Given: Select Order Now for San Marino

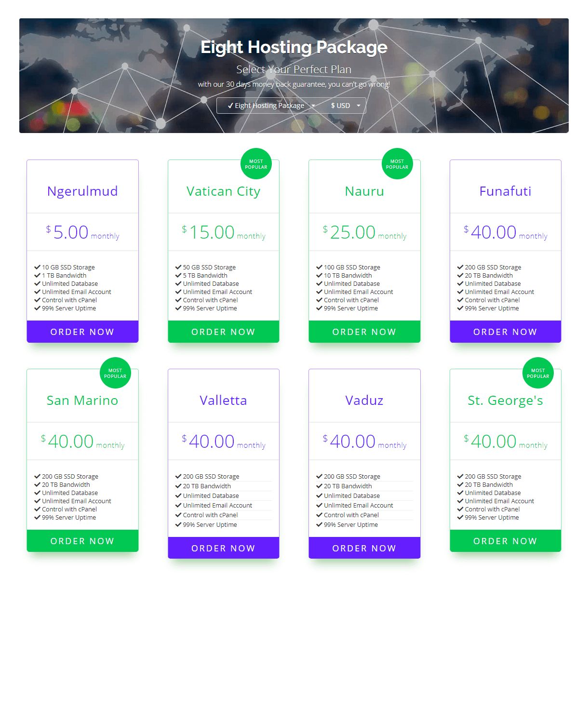Looking at the screenshot, I should click(x=82, y=541).
